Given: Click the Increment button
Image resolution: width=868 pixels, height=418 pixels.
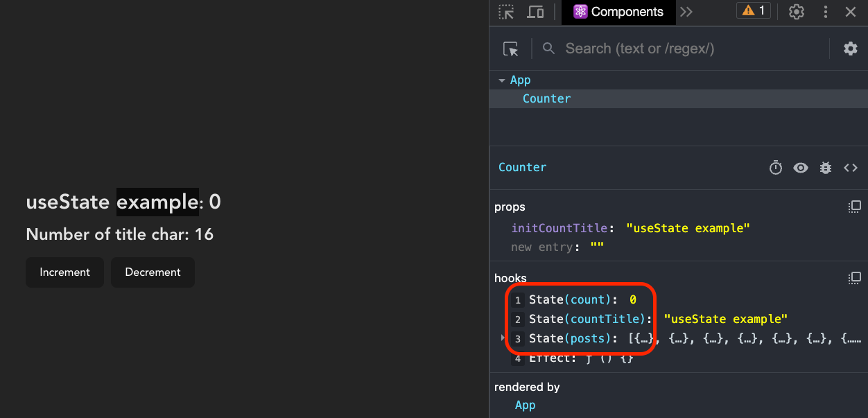Looking at the screenshot, I should coord(64,272).
